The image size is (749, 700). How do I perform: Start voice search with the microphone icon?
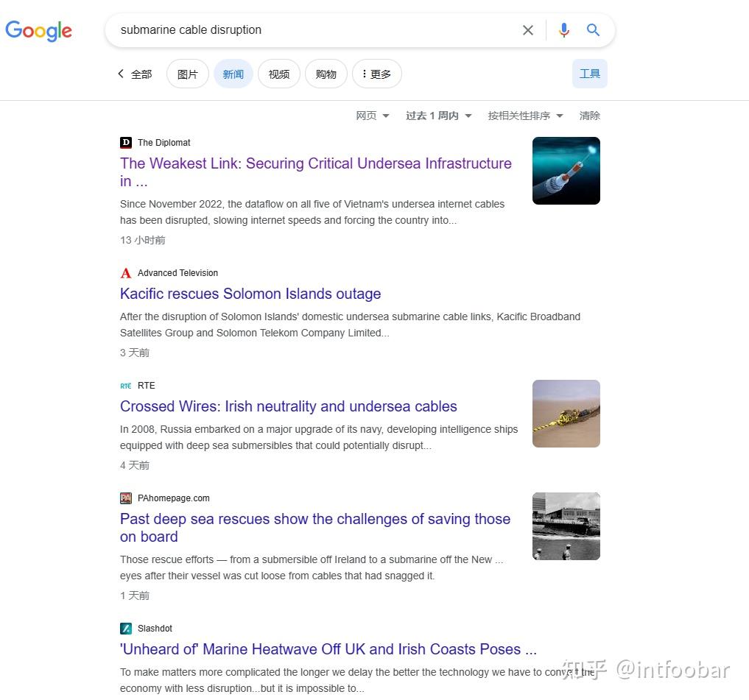tap(563, 30)
